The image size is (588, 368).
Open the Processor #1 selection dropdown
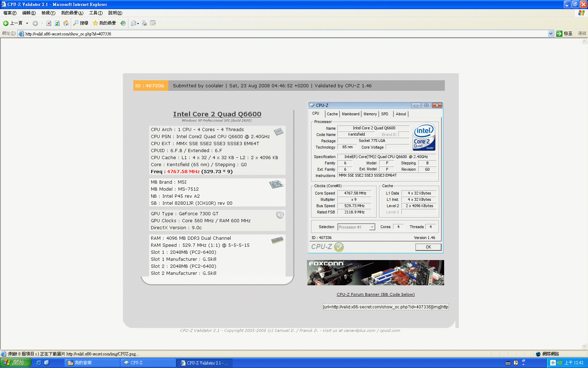(x=356, y=227)
